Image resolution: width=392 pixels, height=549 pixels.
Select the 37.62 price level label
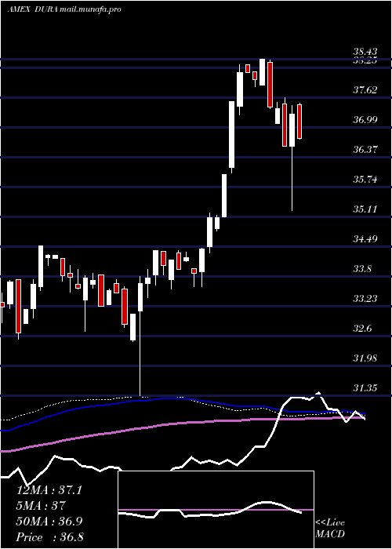point(365,90)
